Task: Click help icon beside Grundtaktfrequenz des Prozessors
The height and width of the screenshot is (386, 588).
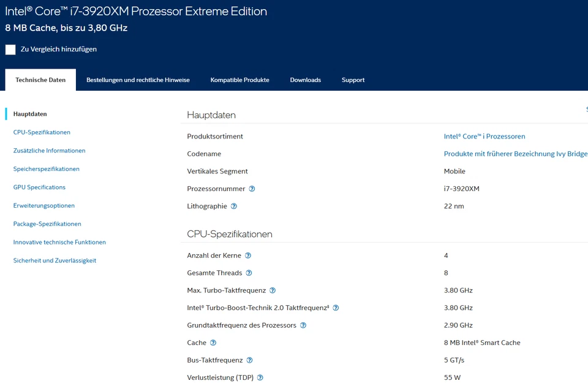Action: (303, 325)
